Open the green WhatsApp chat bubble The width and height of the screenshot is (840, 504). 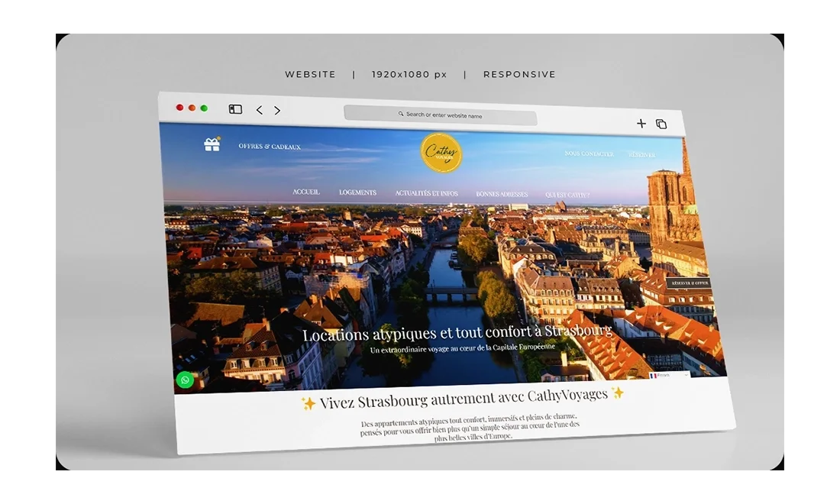pos(185,380)
